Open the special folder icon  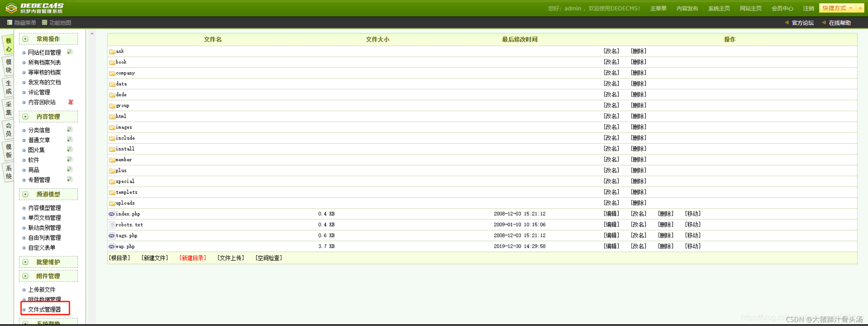pos(112,182)
